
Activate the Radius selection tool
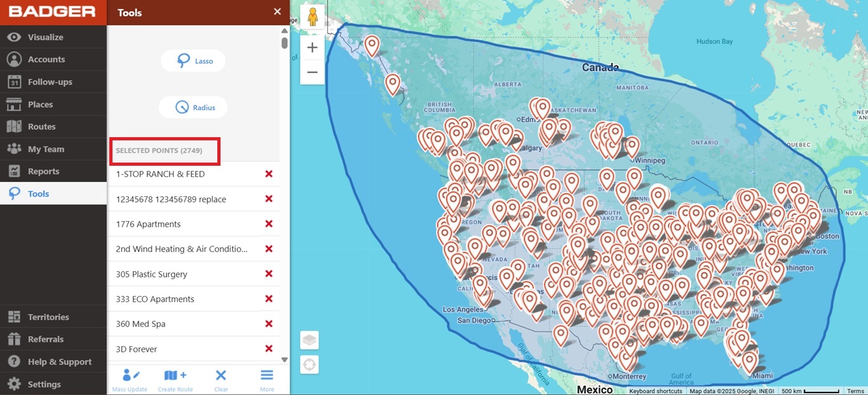tap(193, 107)
